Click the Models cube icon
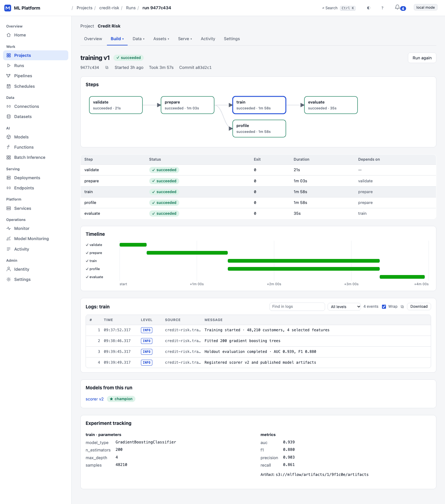445x504 pixels. [9, 137]
